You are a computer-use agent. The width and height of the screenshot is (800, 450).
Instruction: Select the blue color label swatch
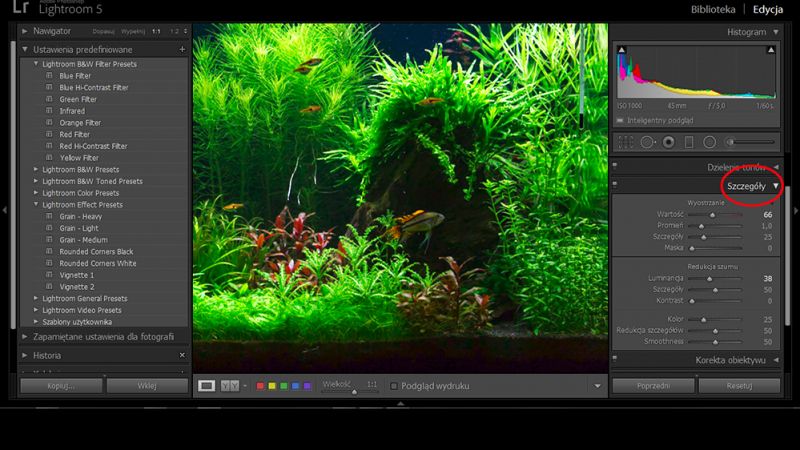(x=295, y=386)
